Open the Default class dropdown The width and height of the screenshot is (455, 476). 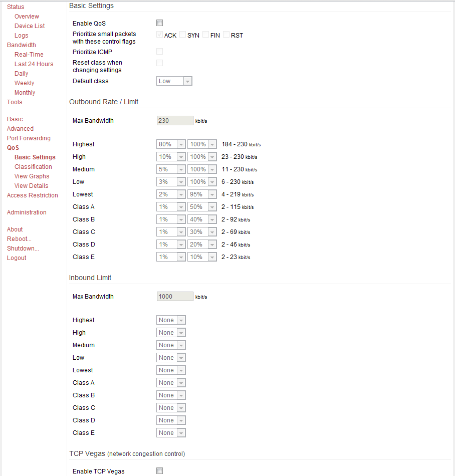pos(174,81)
